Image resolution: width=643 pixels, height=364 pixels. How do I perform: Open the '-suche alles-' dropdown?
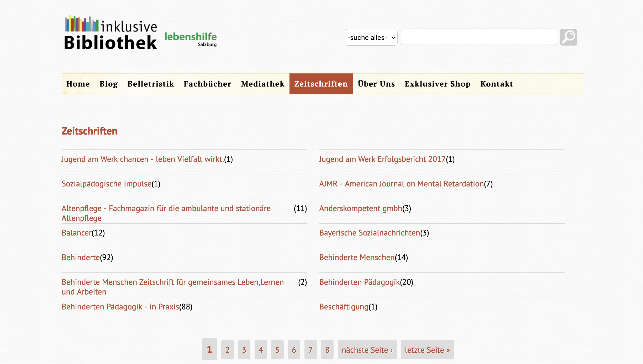click(x=371, y=38)
